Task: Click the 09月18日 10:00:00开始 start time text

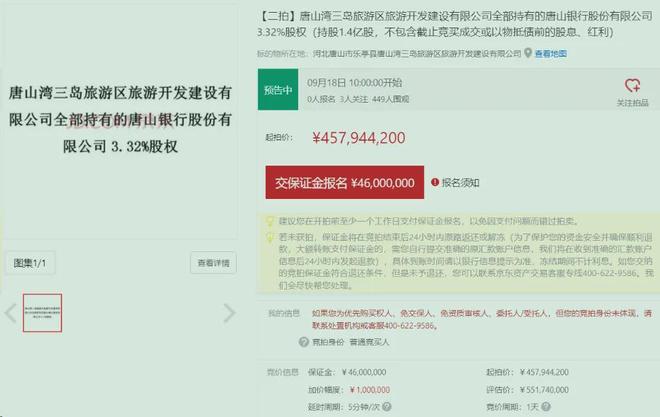Action: (x=354, y=83)
